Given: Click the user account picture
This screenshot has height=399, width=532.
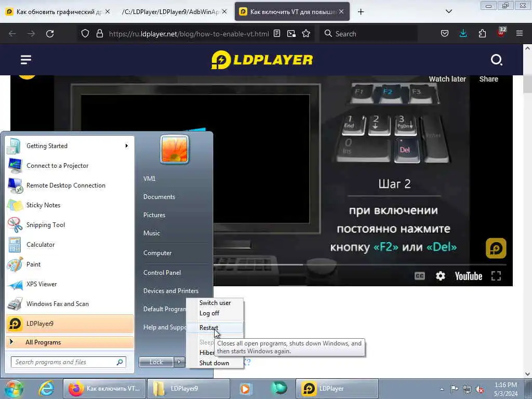Looking at the screenshot, I should point(175,149).
